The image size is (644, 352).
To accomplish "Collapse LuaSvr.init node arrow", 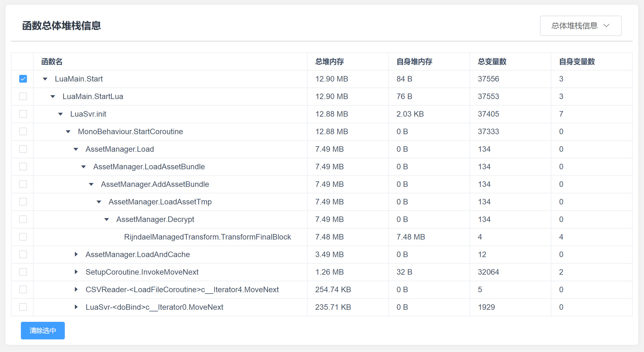I will [60, 114].
